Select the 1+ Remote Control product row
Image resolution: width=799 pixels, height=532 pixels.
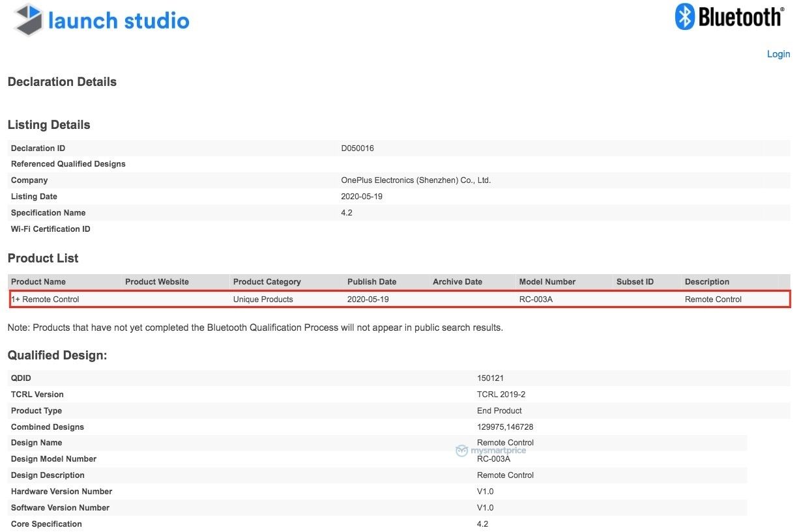click(45, 300)
